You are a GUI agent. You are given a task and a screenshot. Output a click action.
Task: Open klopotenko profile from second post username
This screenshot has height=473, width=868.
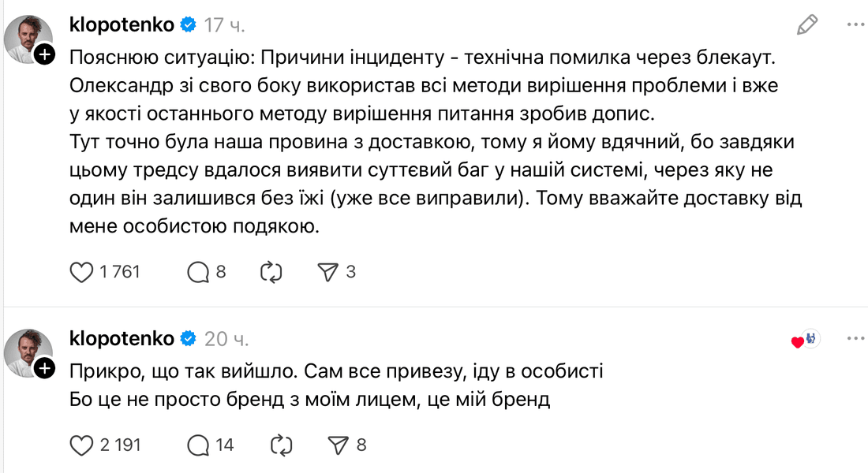pos(122,338)
